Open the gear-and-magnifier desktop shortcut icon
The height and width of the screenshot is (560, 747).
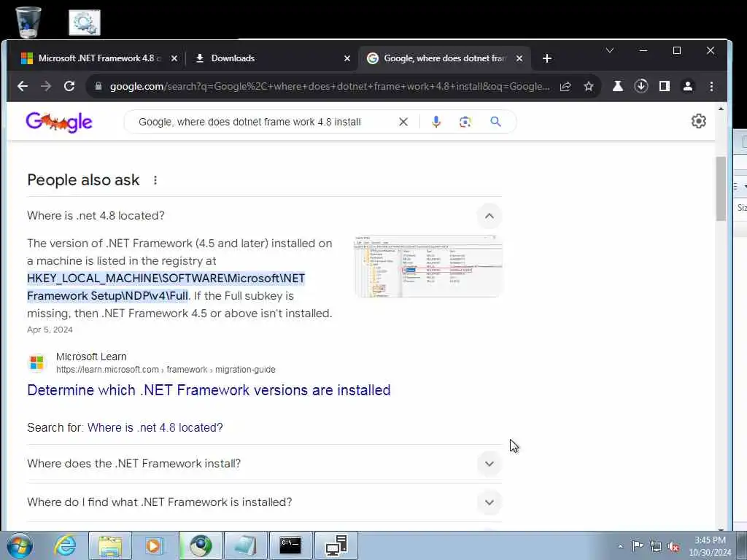coord(85,23)
